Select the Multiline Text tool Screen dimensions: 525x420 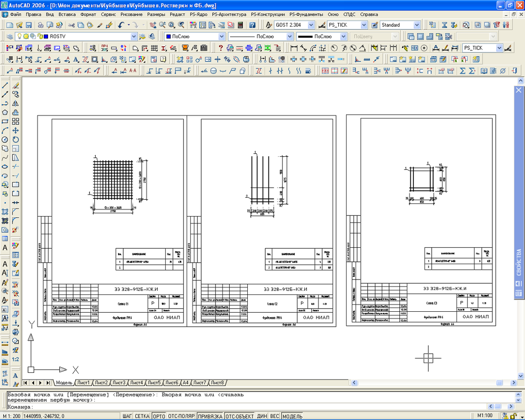click(x=5, y=248)
